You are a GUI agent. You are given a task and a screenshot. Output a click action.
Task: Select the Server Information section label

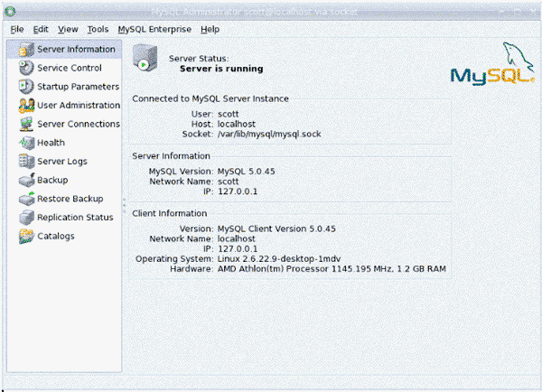76,49
